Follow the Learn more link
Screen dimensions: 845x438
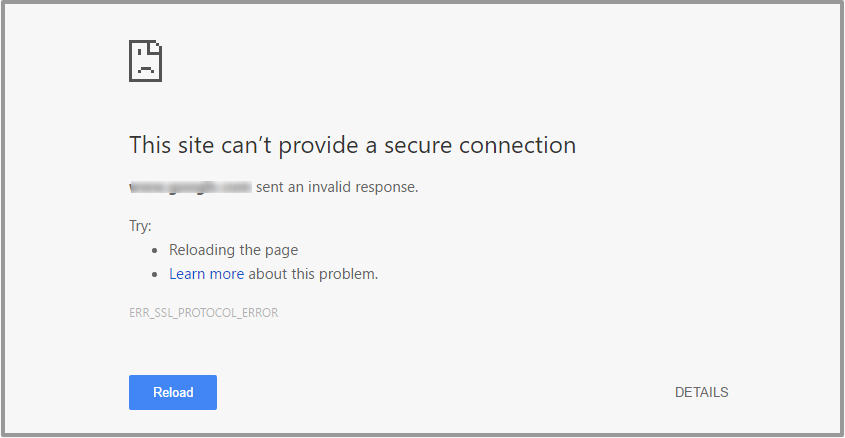tap(206, 274)
